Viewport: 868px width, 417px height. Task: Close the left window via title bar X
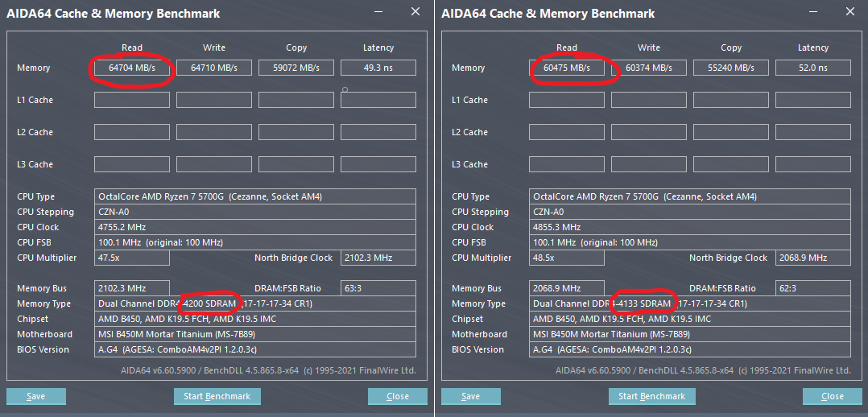(x=415, y=12)
